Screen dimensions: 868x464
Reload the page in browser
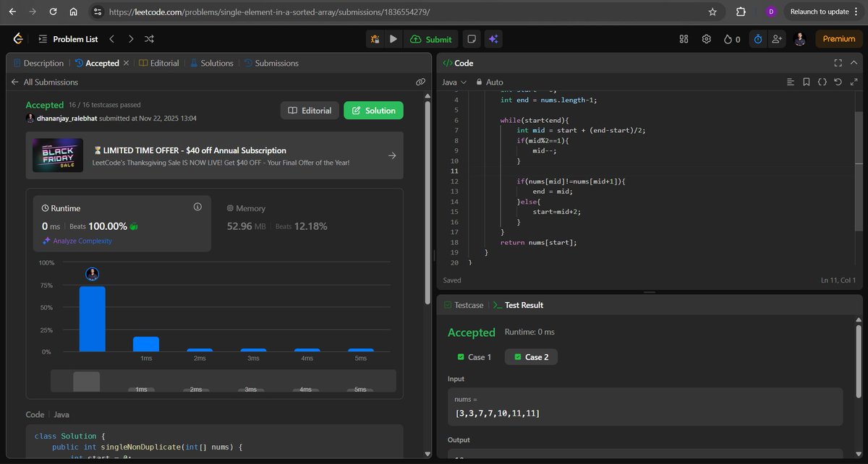tap(54, 12)
